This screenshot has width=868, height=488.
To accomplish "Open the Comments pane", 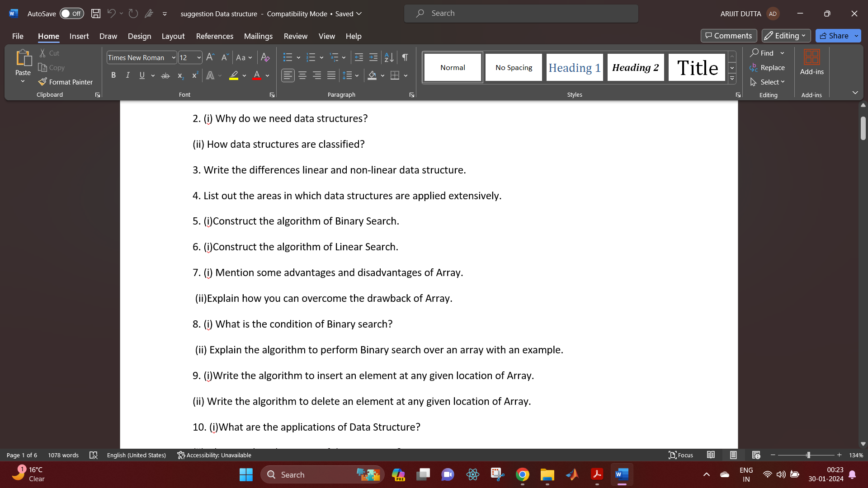I will point(728,35).
